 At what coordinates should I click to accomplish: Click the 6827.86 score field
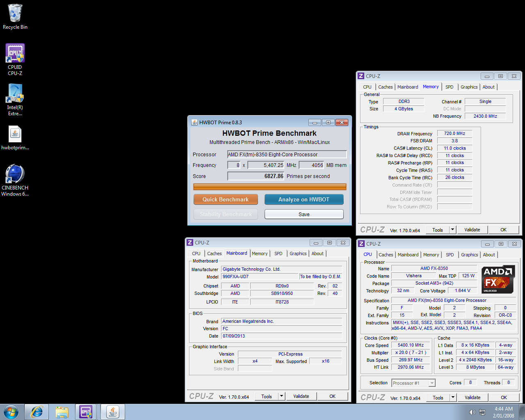click(256, 176)
